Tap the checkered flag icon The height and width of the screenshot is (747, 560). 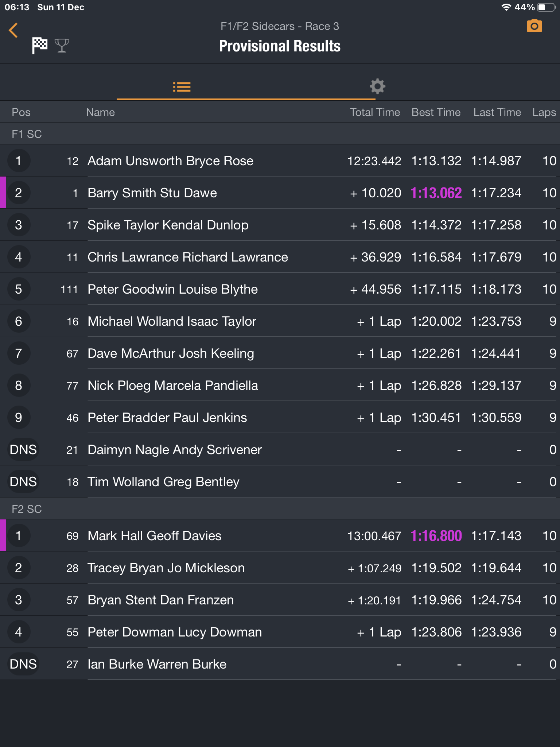(x=39, y=46)
